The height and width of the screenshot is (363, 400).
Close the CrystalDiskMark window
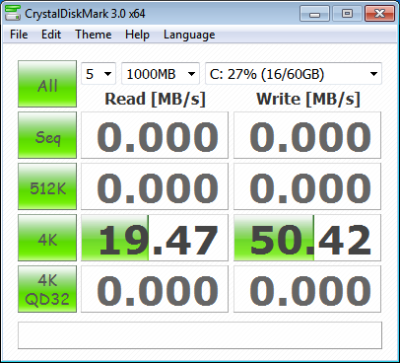[x=379, y=14]
